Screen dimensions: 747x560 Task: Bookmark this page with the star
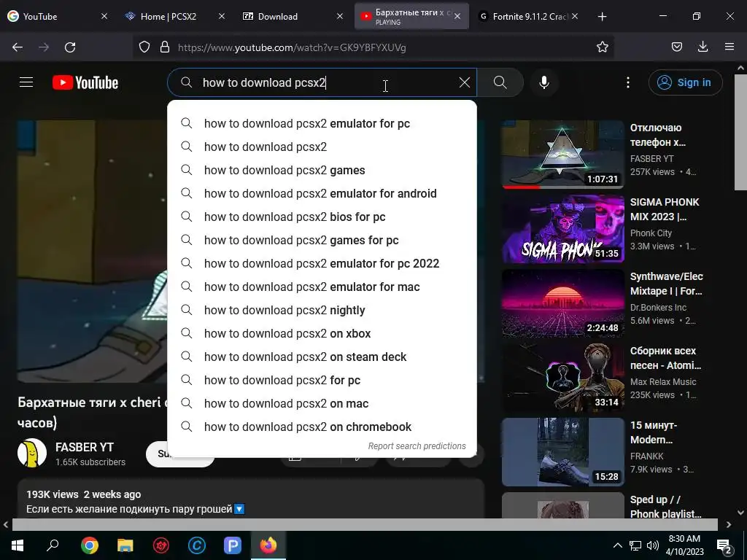[x=602, y=47]
